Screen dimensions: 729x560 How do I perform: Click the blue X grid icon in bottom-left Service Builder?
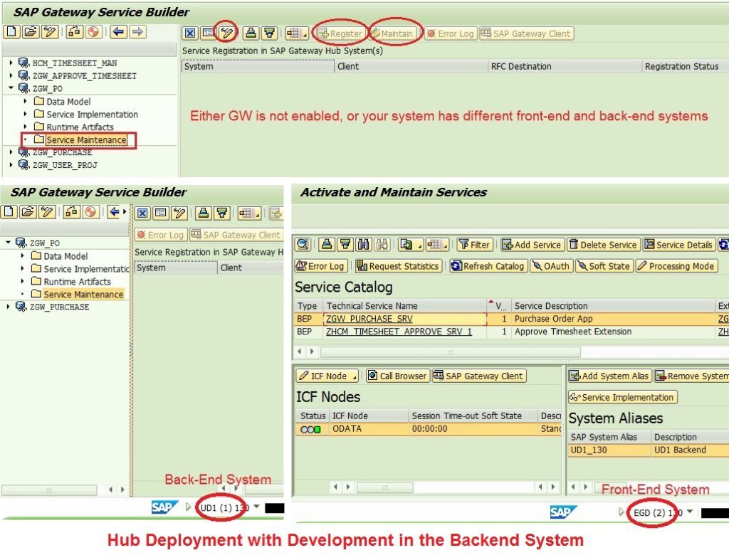pyautogui.click(x=142, y=213)
